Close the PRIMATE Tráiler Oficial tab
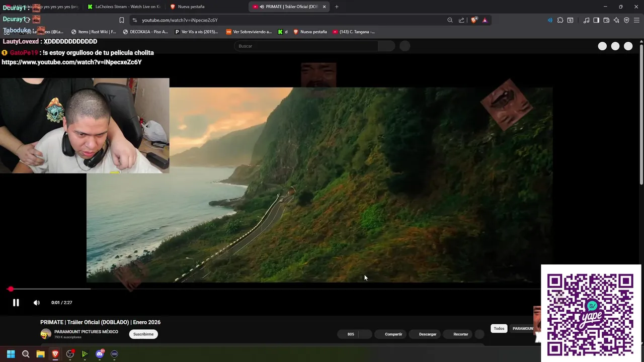 click(324, 7)
